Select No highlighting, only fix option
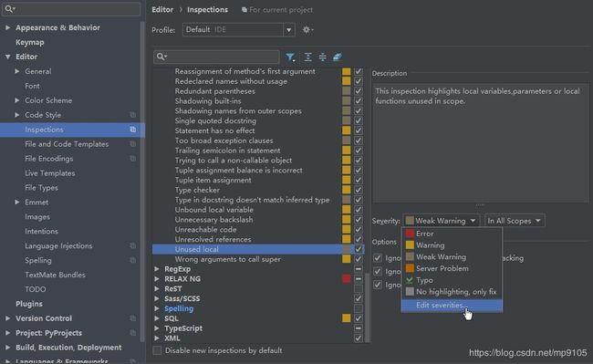 (452, 292)
